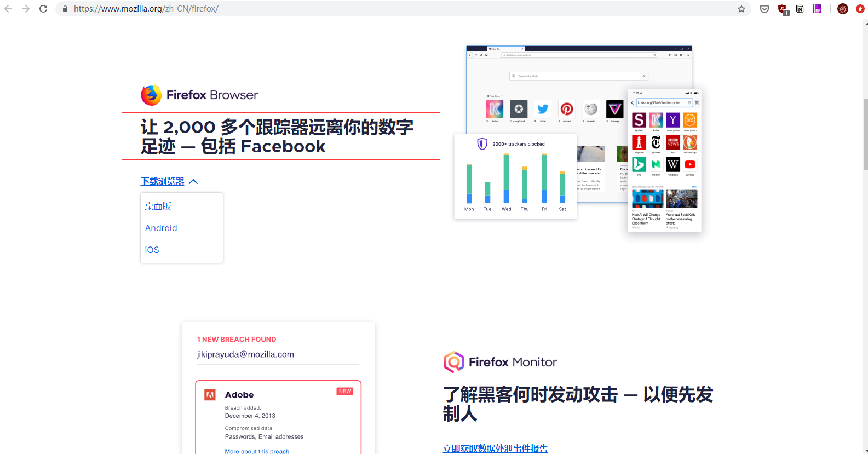The height and width of the screenshot is (454, 868).
Task: Click the BBC News tile on phone mockup
Action: click(673, 142)
